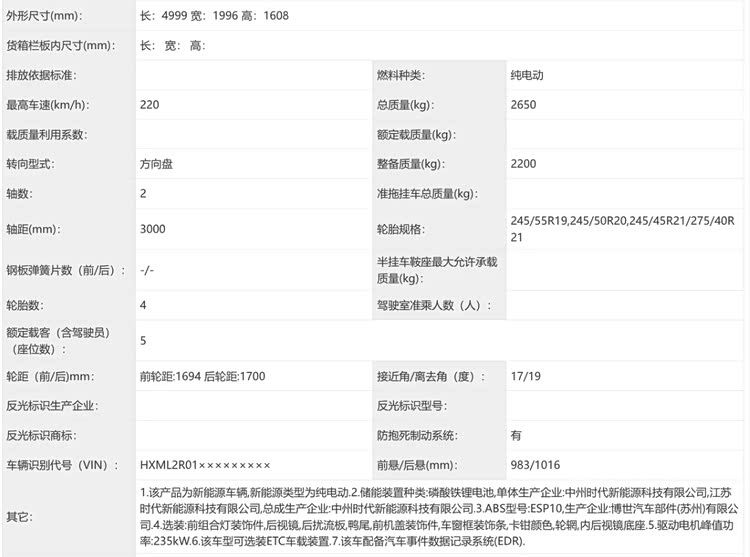This screenshot has height=557, width=750.
Task: Click the 燃料种类 value 纯电动
Action: point(527,75)
